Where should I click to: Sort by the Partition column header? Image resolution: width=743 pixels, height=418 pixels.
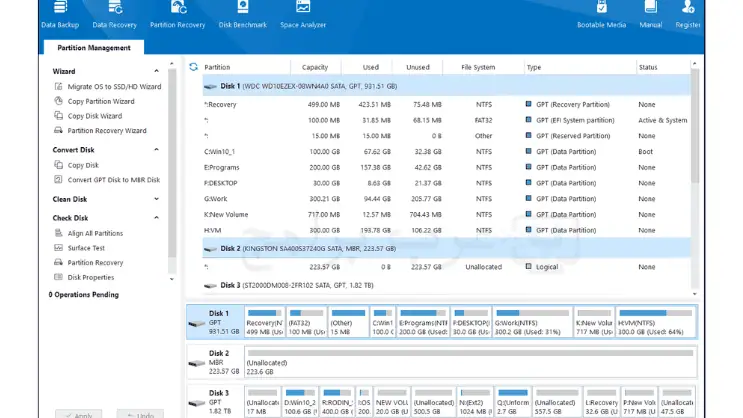click(x=246, y=67)
